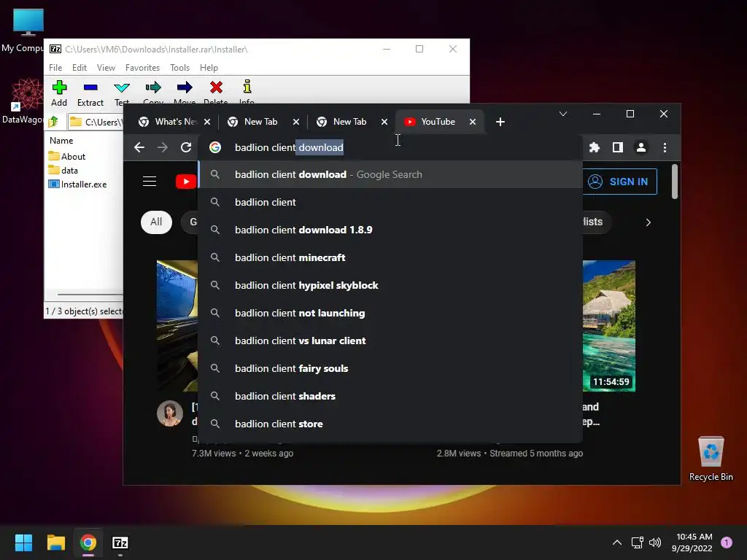The width and height of the screenshot is (747, 560).
Task: Choose 'badlion client hypixel skyblock' suggestion
Action: click(x=391, y=285)
